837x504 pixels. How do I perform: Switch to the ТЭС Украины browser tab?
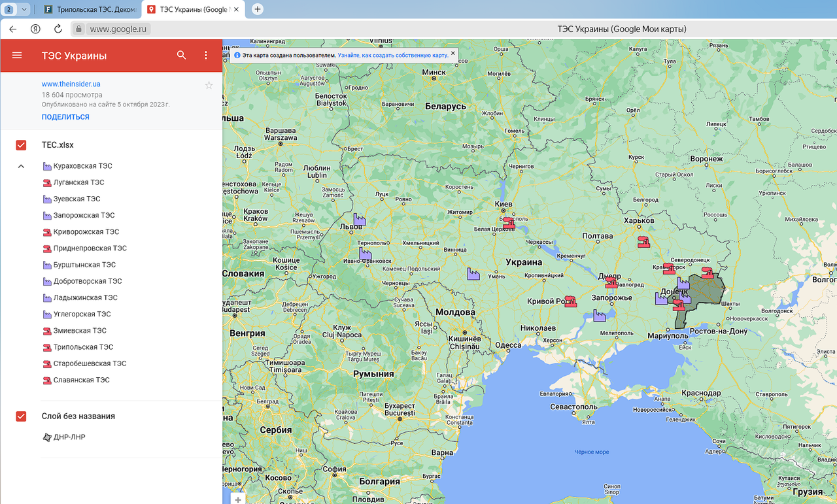(192, 9)
